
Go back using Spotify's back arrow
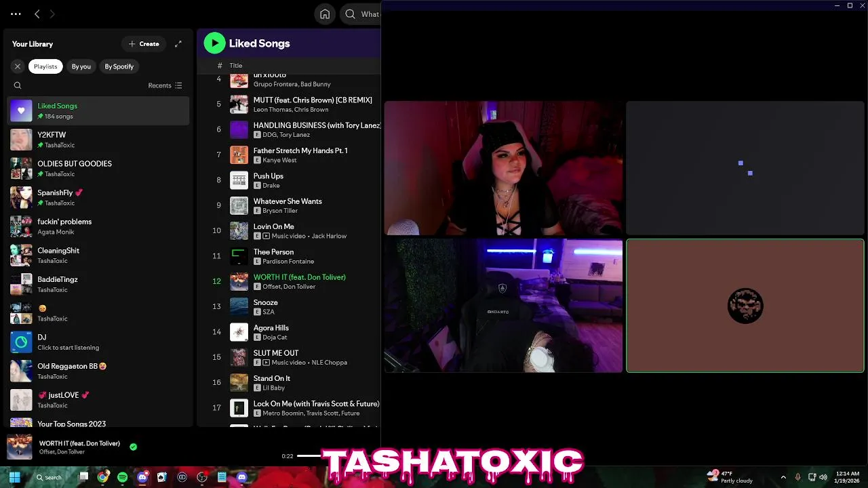point(37,14)
